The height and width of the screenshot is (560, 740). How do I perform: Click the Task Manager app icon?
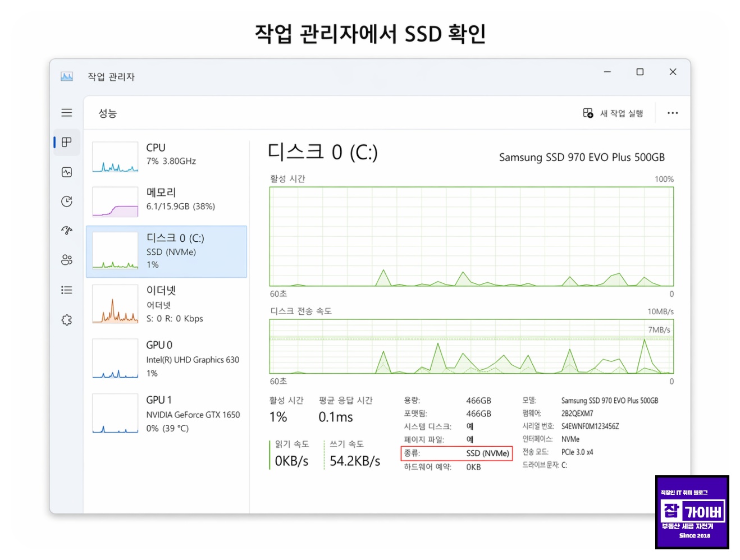[x=67, y=76]
